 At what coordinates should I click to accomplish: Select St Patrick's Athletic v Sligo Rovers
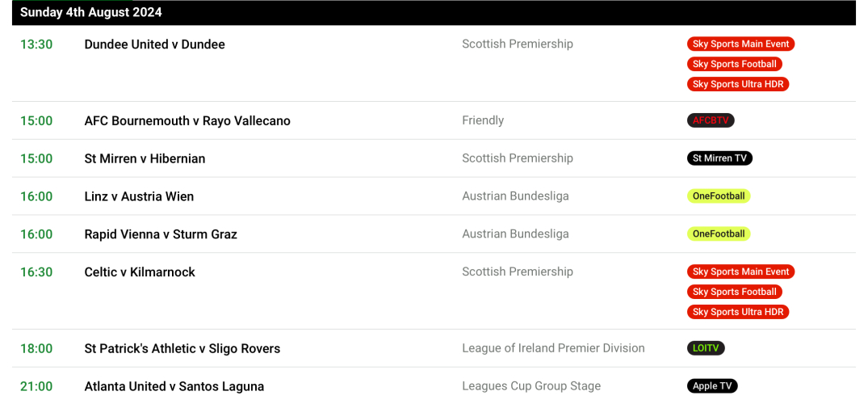click(182, 349)
